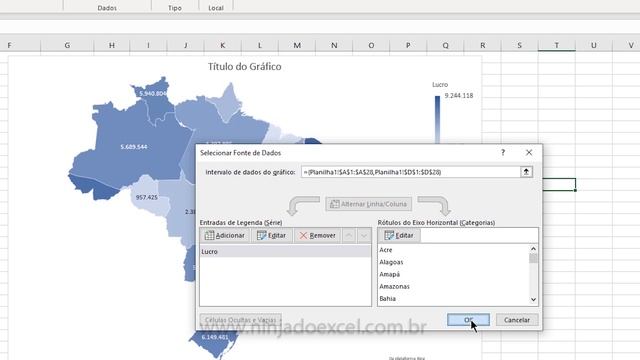Select the Título do Gráfico chart title
Screen dimensions: 640x360
[x=244, y=67]
